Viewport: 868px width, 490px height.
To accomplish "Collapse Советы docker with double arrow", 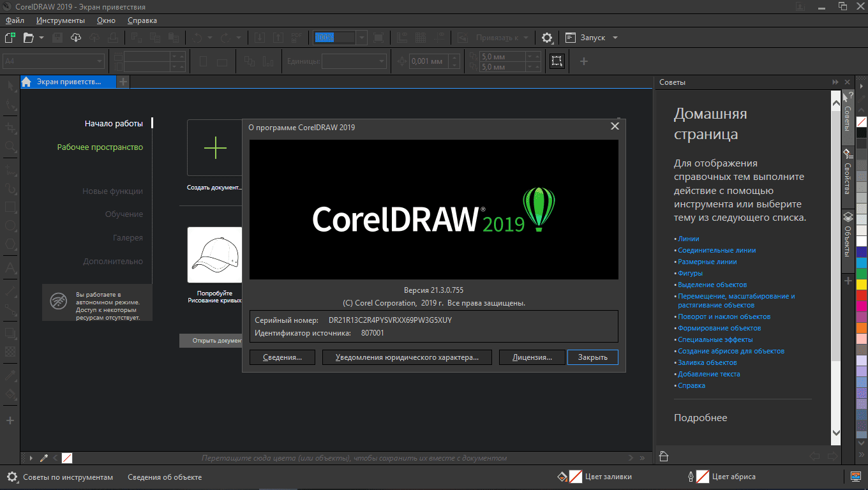I will [x=835, y=82].
